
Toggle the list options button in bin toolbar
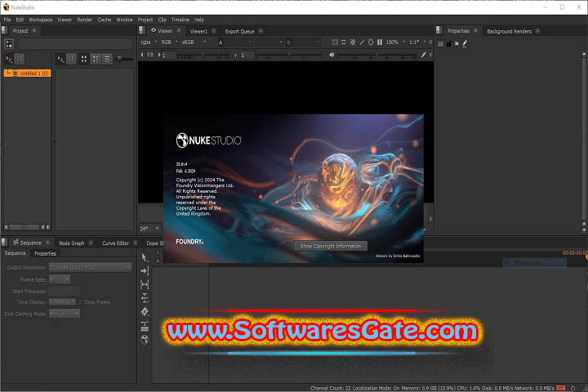tap(70, 59)
